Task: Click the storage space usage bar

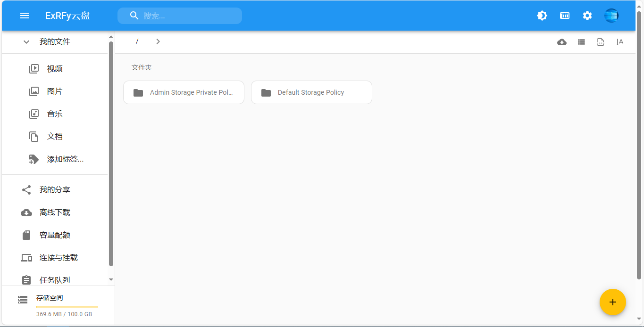Action: tap(67, 306)
